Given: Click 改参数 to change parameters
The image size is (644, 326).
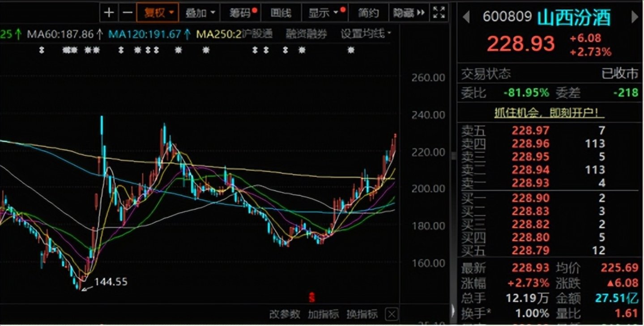Looking at the screenshot, I should click(x=284, y=314).
